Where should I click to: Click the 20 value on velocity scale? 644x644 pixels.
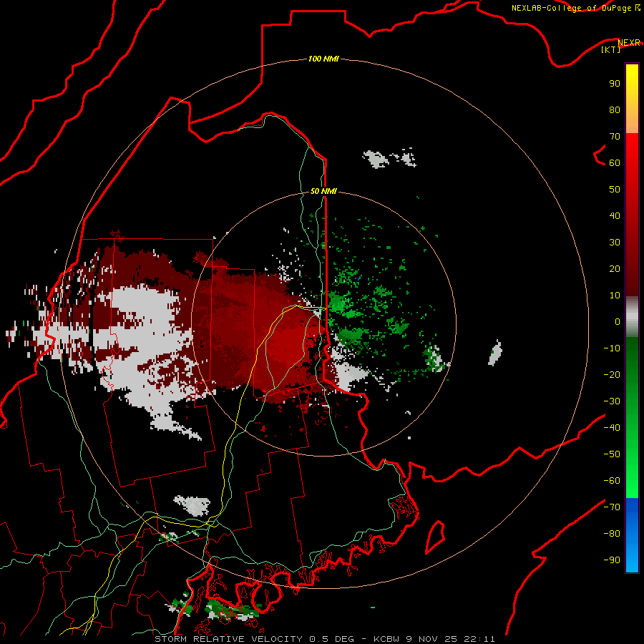pos(615,268)
